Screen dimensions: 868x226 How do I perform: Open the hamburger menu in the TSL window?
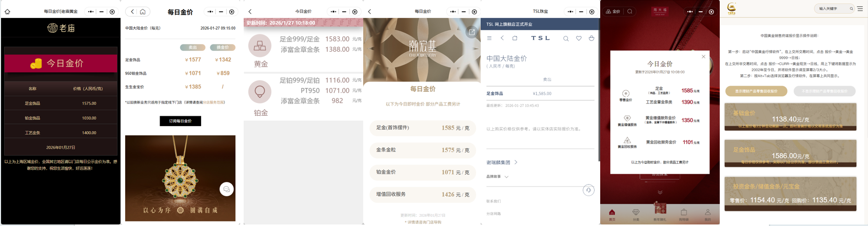point(489,38)
